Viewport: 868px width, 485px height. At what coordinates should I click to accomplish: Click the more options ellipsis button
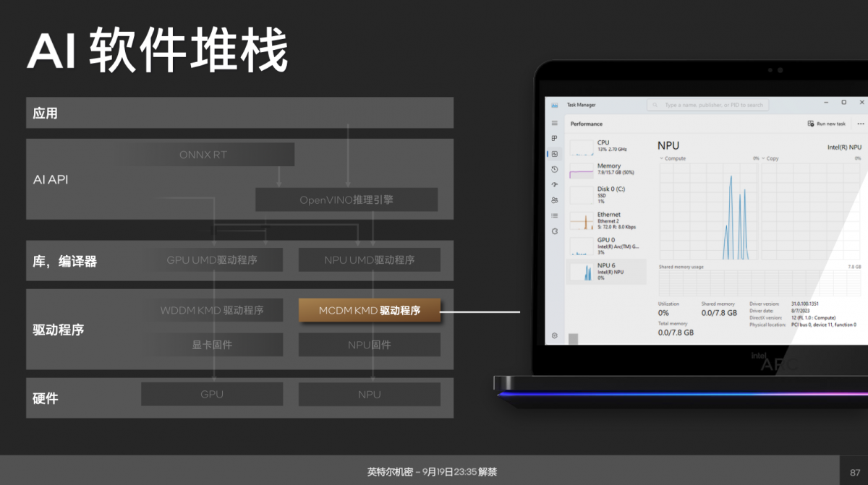coord(861,124)
